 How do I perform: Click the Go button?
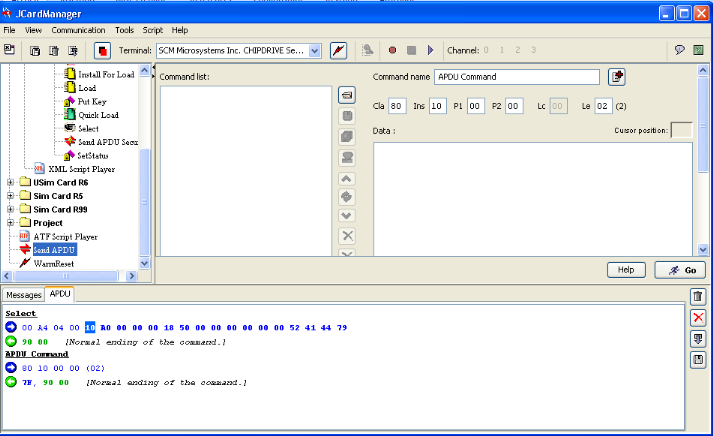click(x=680, y=270)
